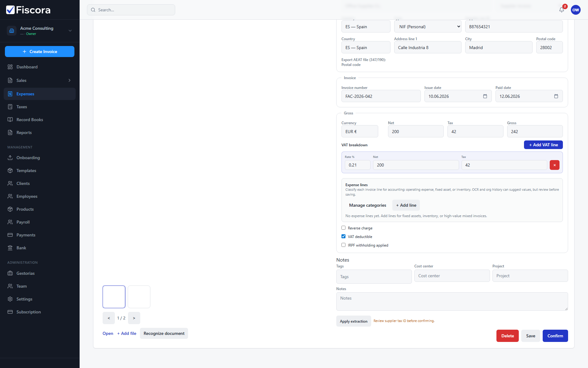Click the Onboarding upload icon
Image resolution: width=588 pixels, height=368 pixels.
10,158
